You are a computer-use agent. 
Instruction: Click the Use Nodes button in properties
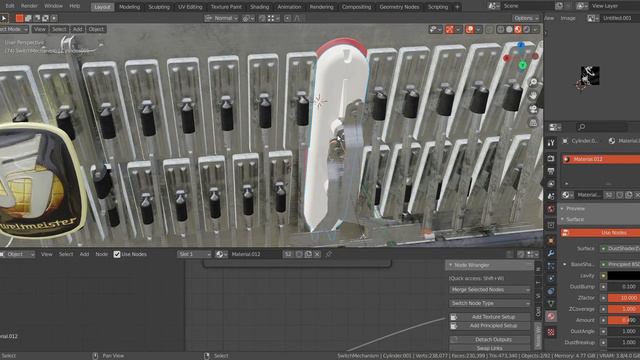(600, 233)
